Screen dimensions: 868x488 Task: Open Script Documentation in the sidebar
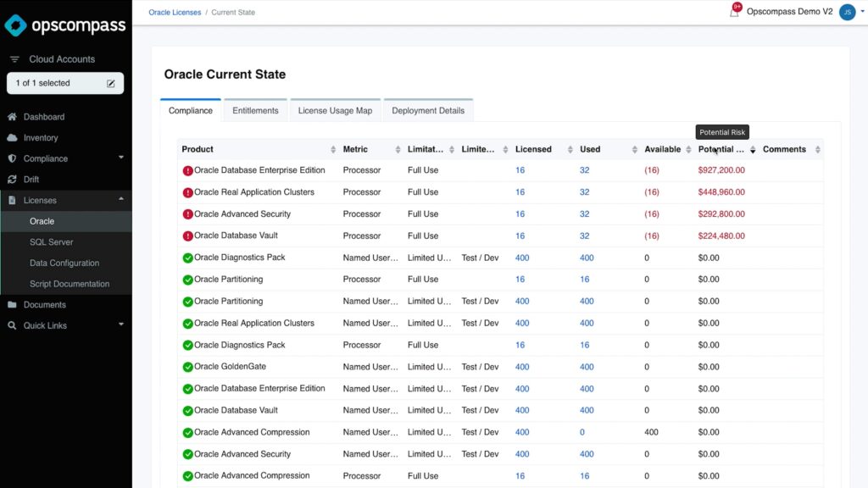click(70, 284)
